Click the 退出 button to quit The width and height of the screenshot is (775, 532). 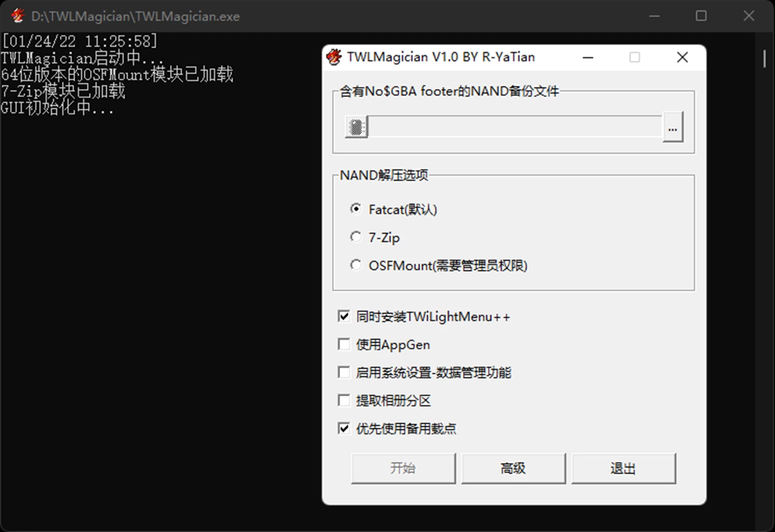click(x=623, y=468)
